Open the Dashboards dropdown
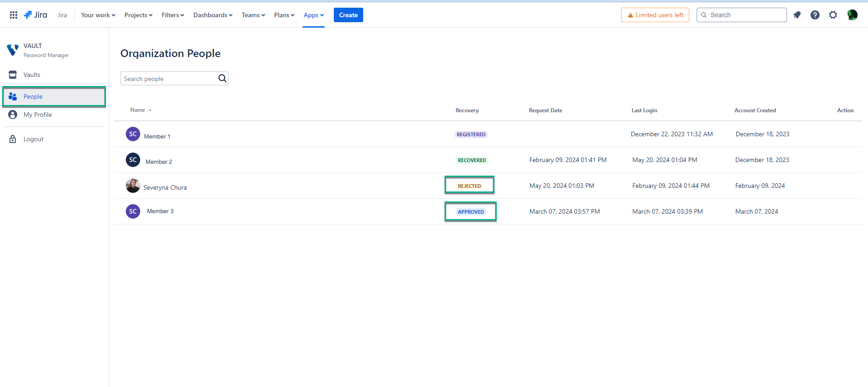The width and height of the screenshot is (868, 387). 213,15
